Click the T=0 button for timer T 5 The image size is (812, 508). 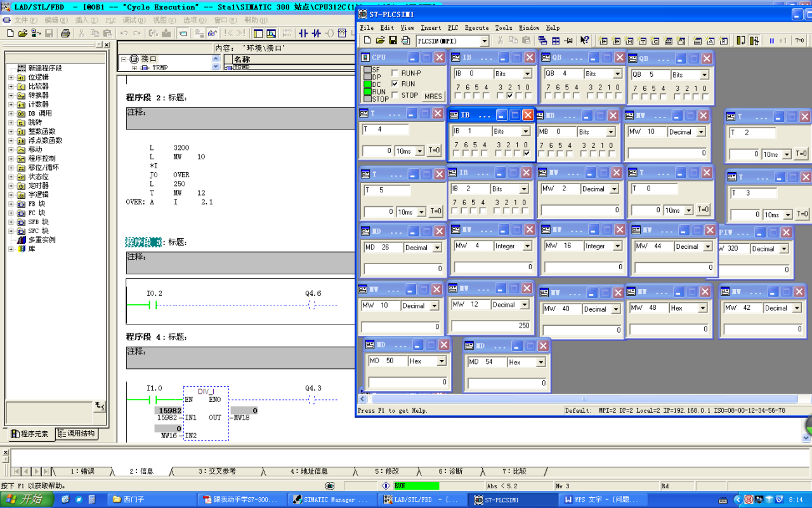point(436,211)
